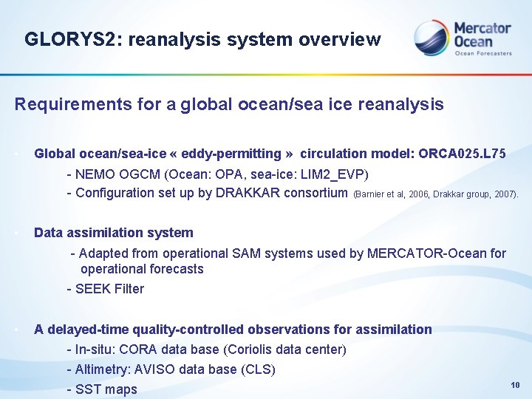
Task: Click bullet 'A delayed-time quality-controlled observations for assimilation'
Action: (233, 330)
